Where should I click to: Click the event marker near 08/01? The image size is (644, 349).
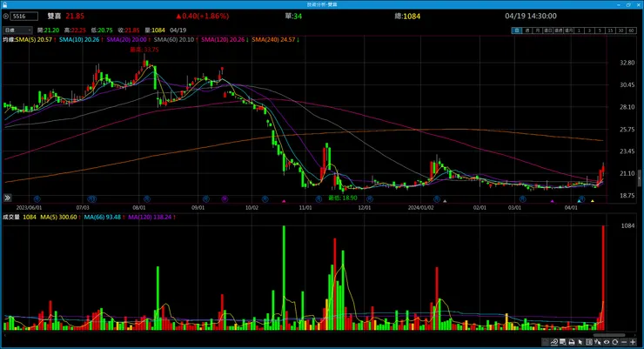147,198
